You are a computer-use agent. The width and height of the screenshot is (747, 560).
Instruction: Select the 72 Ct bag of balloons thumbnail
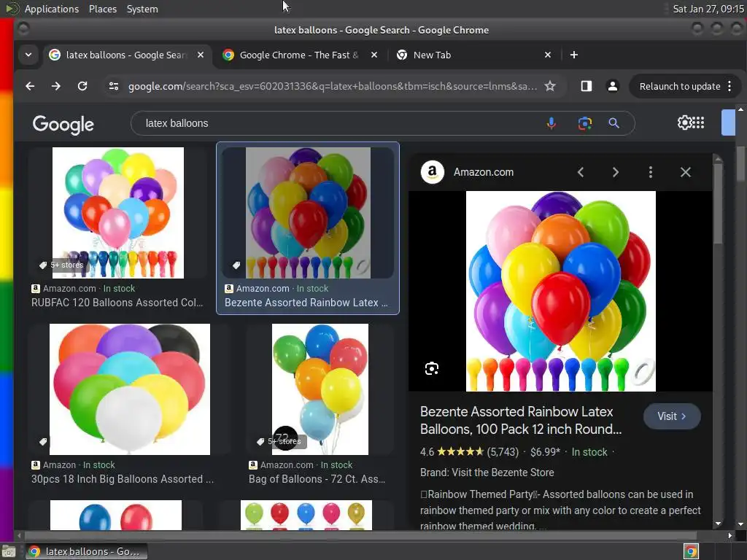click(x=320, y=389)
